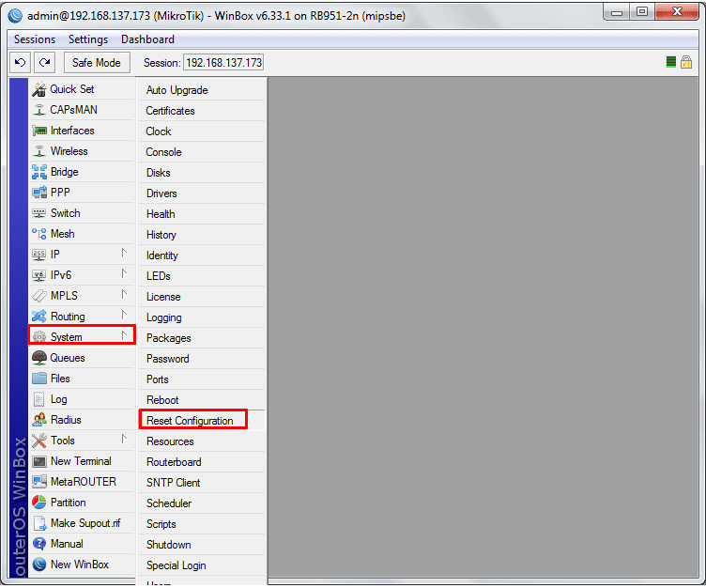Screen dimensions: 706x588
Task: Click the Quick Set icon in sidebar
Action: 38,89
